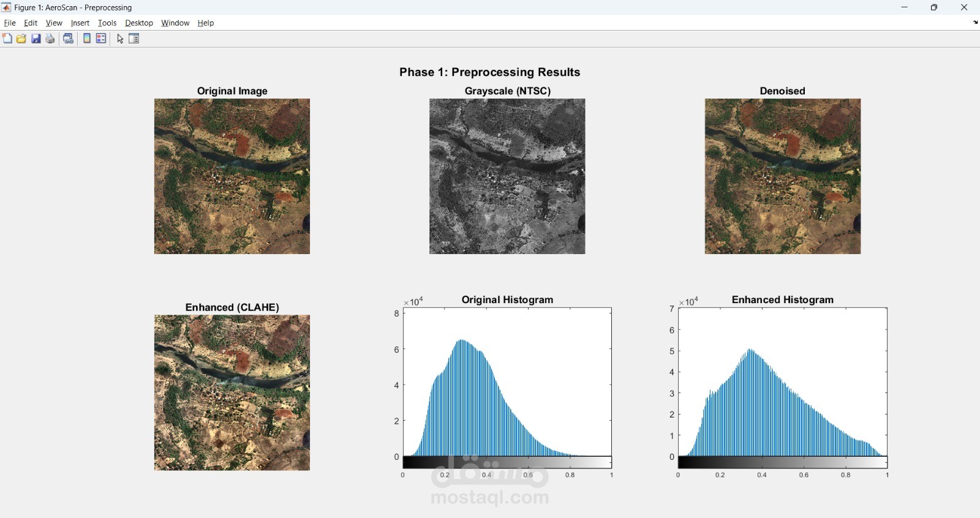Click the 'Phase 1: Preprocessing Results' title
Viewport: 980px width, 518px height.
pos(490,72)
